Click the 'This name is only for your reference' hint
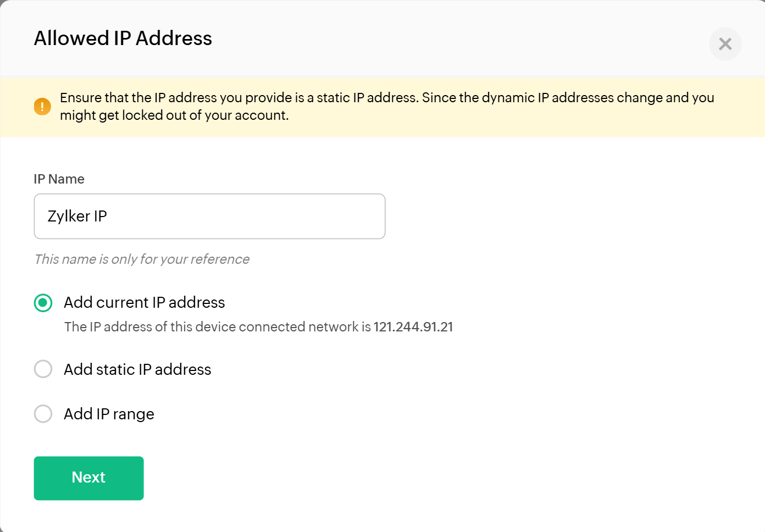765x532 pixels. coord(142,259)
